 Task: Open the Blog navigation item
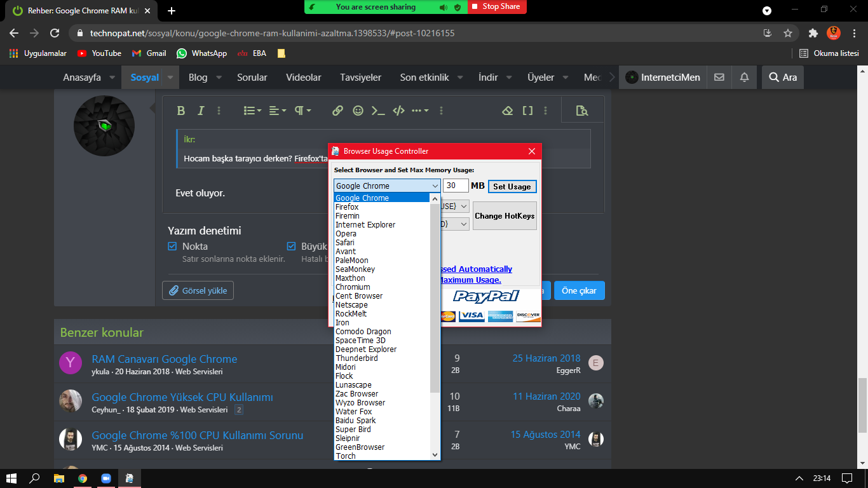click(x=198, y=78)
